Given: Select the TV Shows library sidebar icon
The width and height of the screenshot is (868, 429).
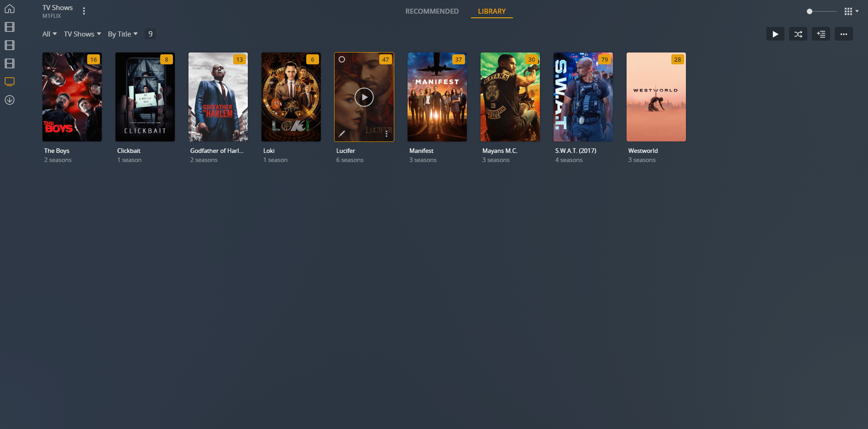Looking at the screenshot, I should click(10, 82).
